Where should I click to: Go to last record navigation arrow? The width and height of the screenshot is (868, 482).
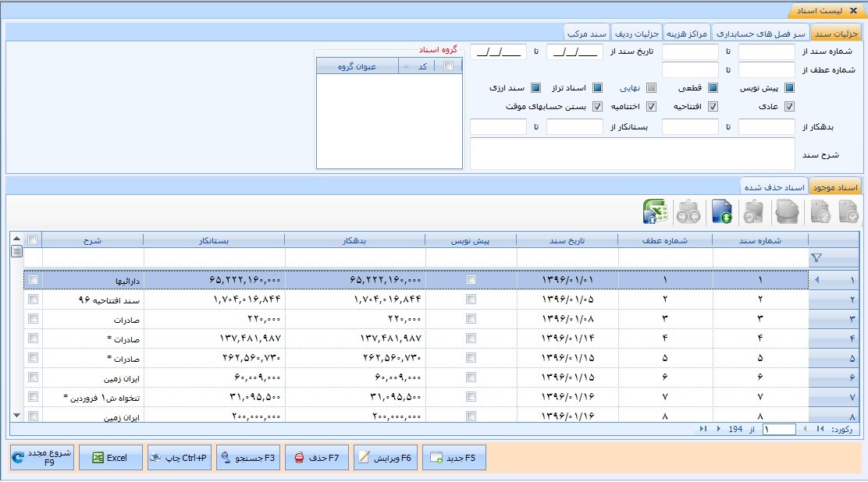(703, 429)
